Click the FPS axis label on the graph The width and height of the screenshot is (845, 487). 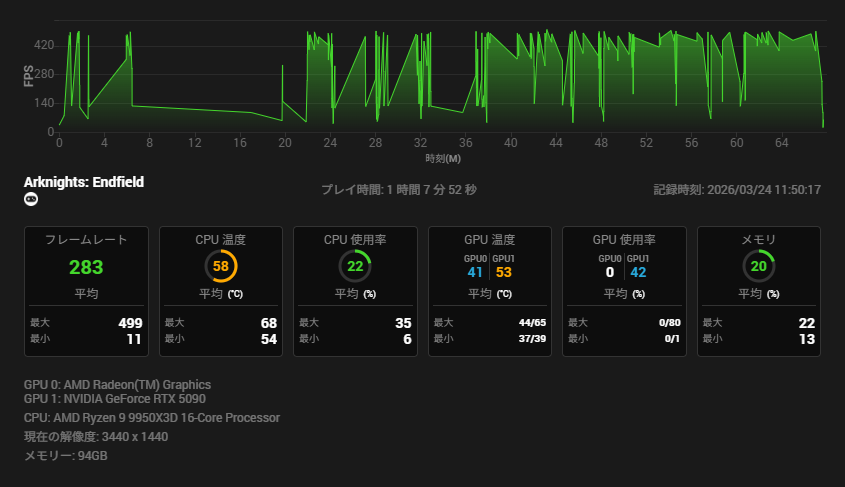point(29,75)
